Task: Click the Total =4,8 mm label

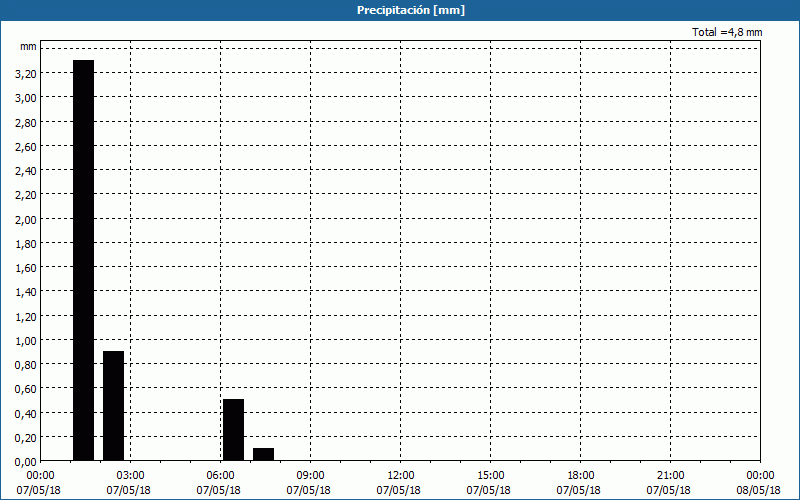Action: coord(727,32)
